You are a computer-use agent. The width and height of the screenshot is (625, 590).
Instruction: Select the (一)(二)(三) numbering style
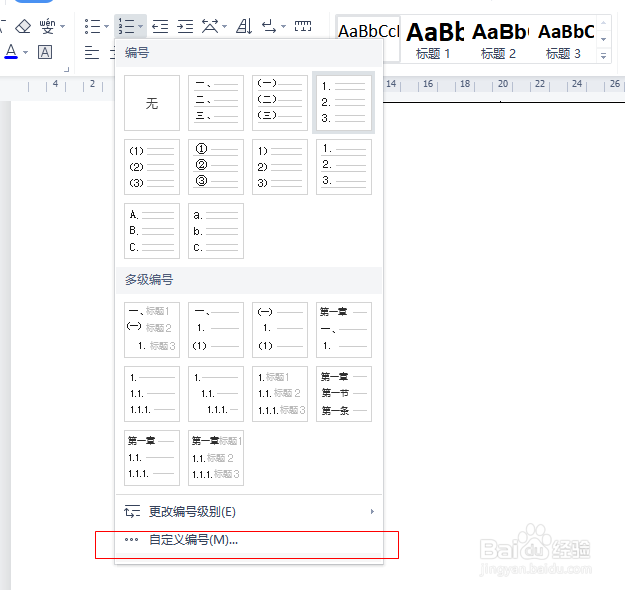(x=280, y=103)
